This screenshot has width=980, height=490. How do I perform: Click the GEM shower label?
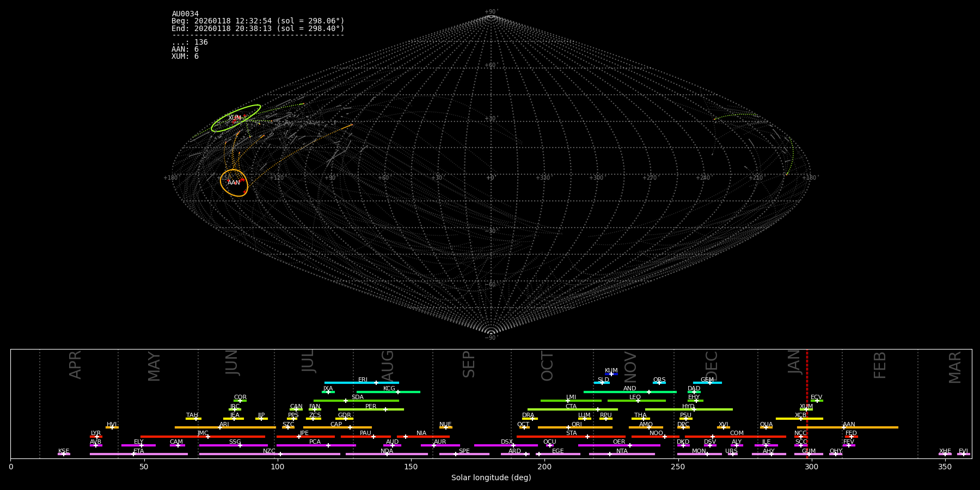[x=707, y=380]
